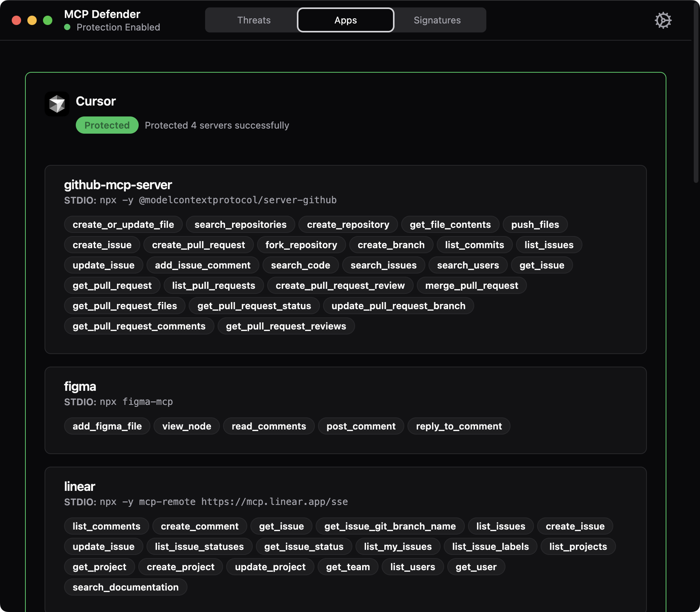Click the linear server command text
The height and width of the screenshot is (612, 700).
(x=223, y=502)
